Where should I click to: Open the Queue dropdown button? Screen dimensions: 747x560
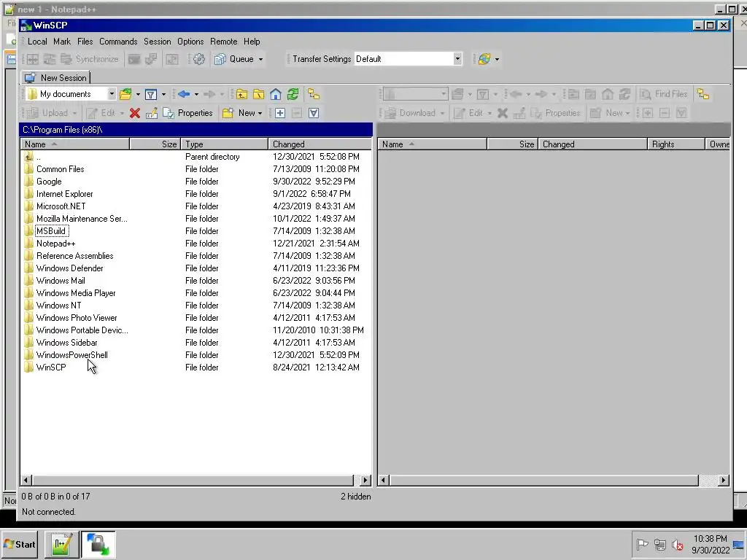coord(239,59)
